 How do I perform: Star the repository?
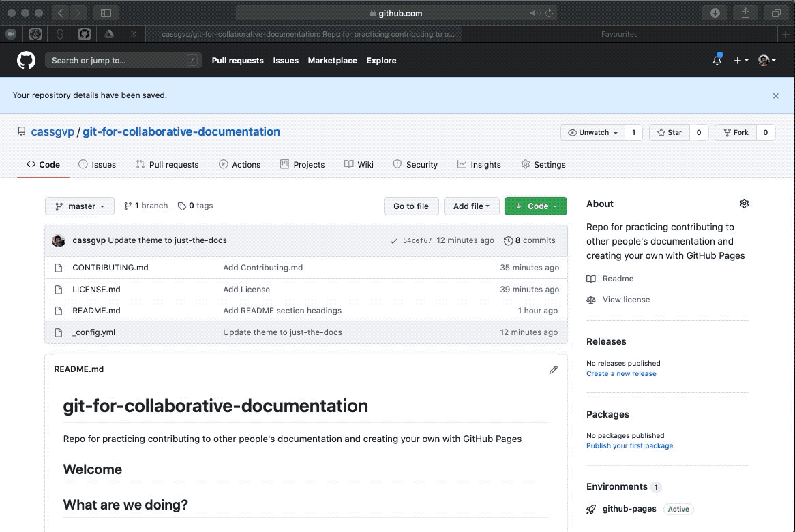[669, 133]
